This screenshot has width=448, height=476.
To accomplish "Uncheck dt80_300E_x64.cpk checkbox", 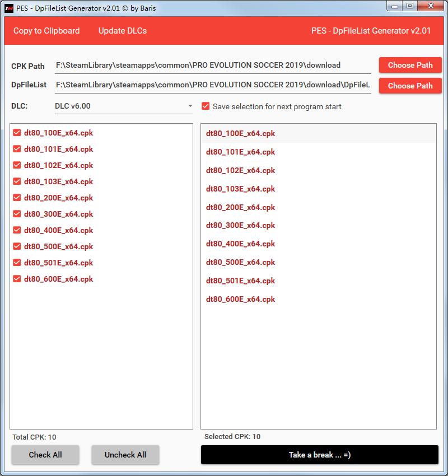I will pyautogui.click(x=17, y=214).
